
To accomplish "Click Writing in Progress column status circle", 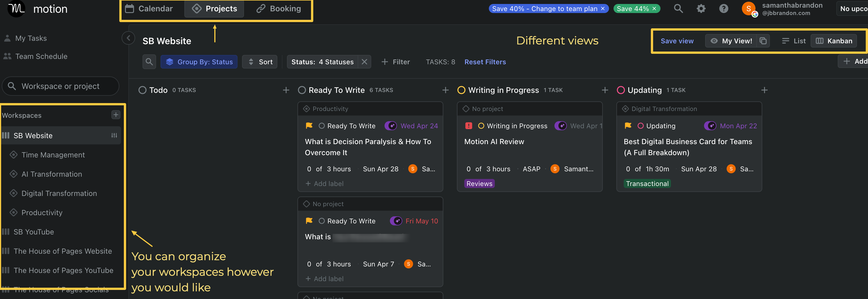I will [x=461, y=90].
